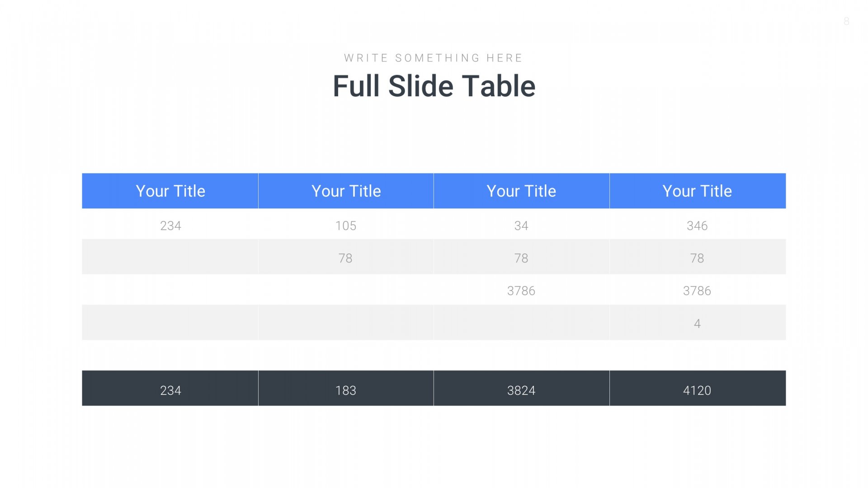Click the fourth column's "Your Title" header
The width and height of the screenshot is (868, 488).
pos(697,191)
